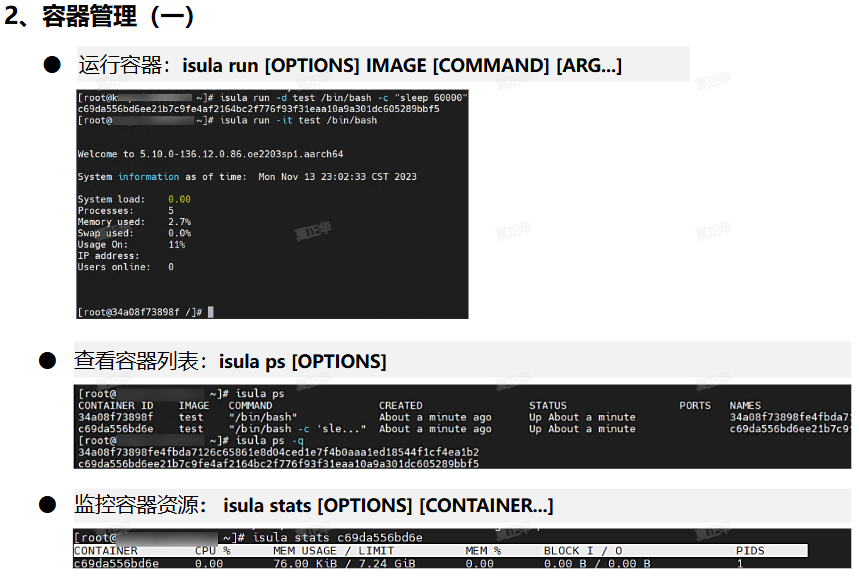Click the bullet beside 查看容器列表
859x576 pixels.
(x=47, y=360)
